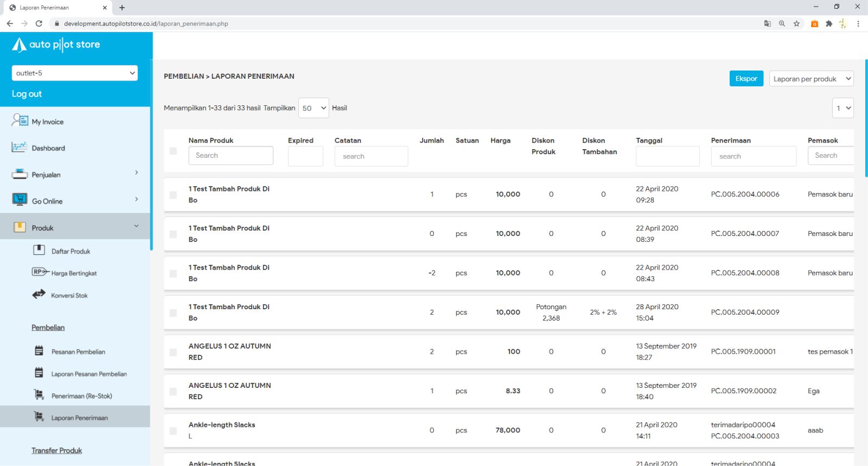Select the checkbox for PC.005.1909.00001 row
This screenshot has height=466, width=868.
tap(173, 352)
